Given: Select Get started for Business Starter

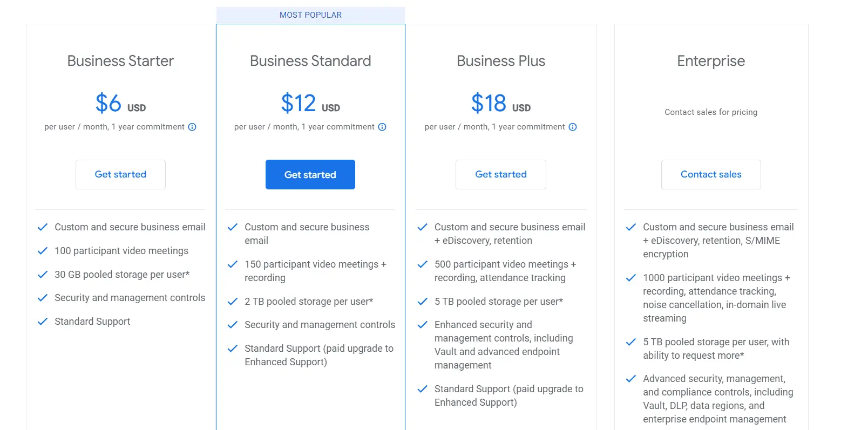Looking at the screenshot, I should 120,174.
